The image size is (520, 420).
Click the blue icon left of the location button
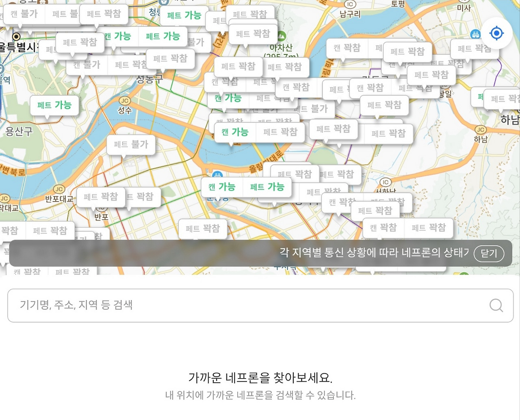pyautogui.click(x=475, y=34)
